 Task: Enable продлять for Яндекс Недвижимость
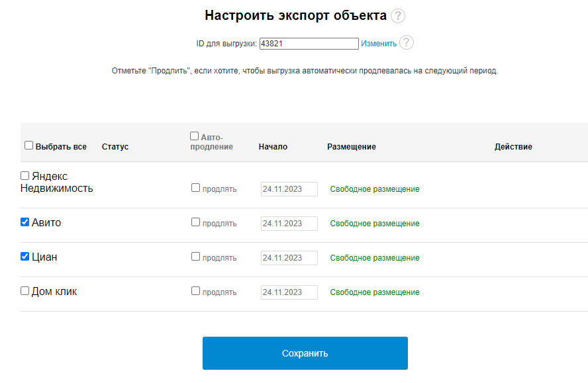coord(195,188)
